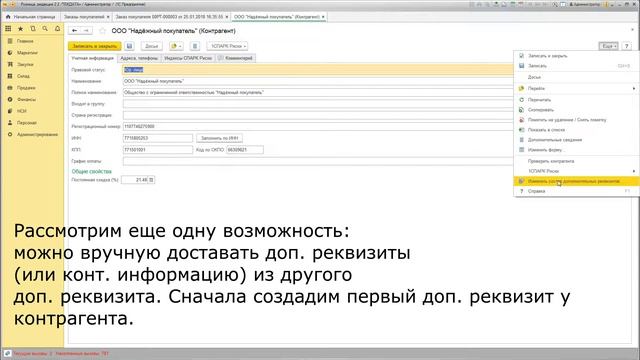Click the Наименование field
This screenshot has height=360, width=640.
point(318,81)
